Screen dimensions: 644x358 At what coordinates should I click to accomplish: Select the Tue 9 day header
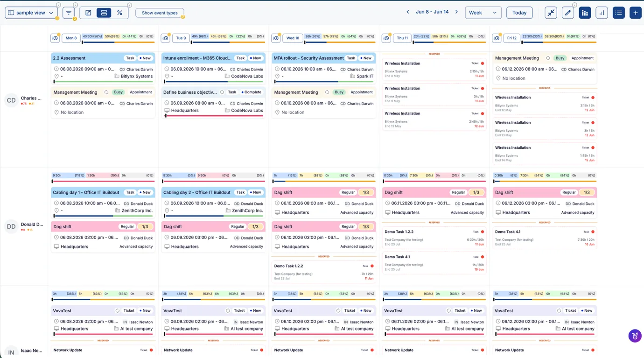(181, 38)
